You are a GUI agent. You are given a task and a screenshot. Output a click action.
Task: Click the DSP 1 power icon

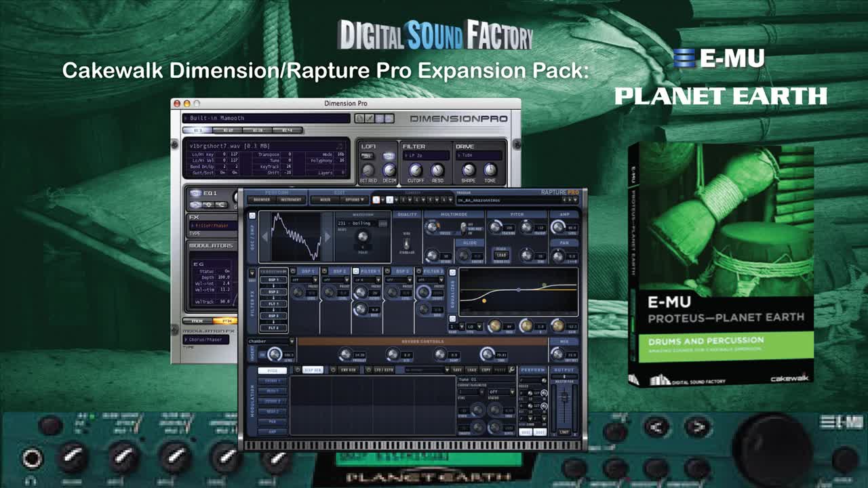(x=294, y=272)
